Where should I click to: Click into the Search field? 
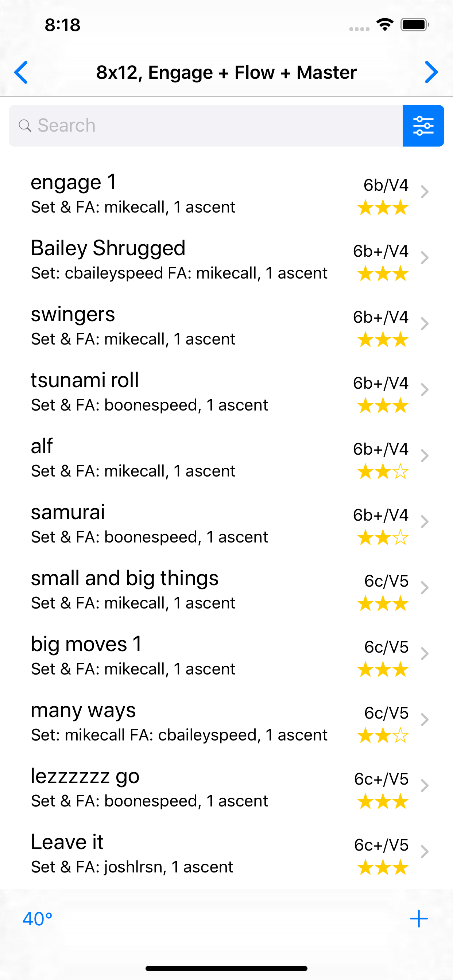point(206,125)
